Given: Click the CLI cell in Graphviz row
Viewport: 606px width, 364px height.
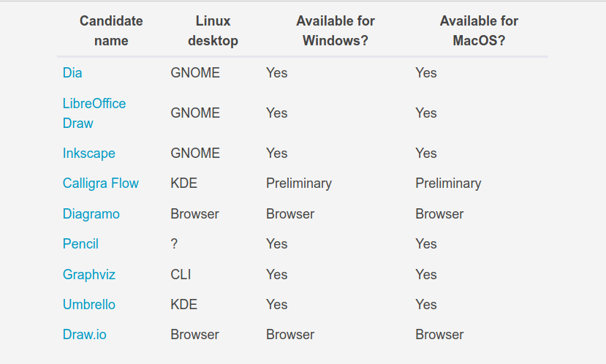Looking at the screenshot, I should [181, 274].
